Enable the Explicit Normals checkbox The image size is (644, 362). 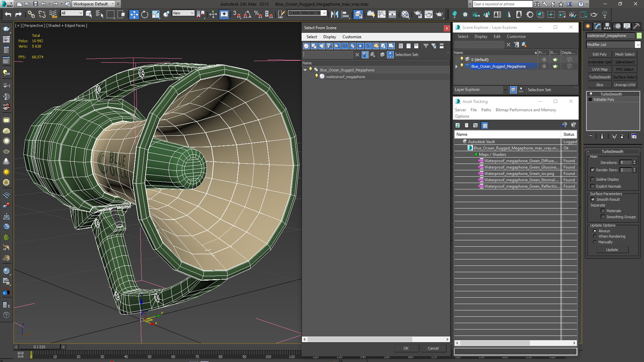click(x=592, y=186)
